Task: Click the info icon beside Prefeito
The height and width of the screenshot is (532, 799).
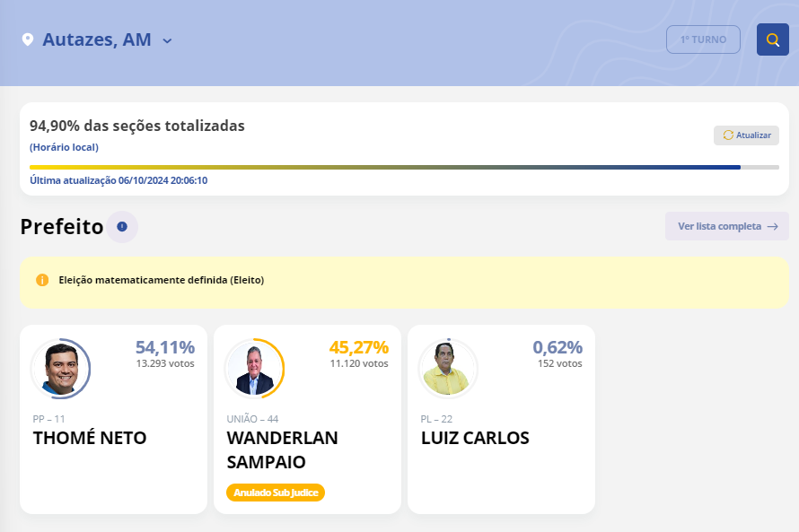Action: tap(122, 227)
